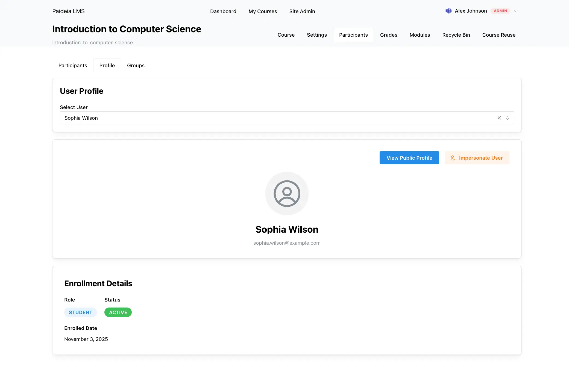Click the person icon on Impersonate User
The width and height of the screenshot is (569, 392).
pos(453,158)
